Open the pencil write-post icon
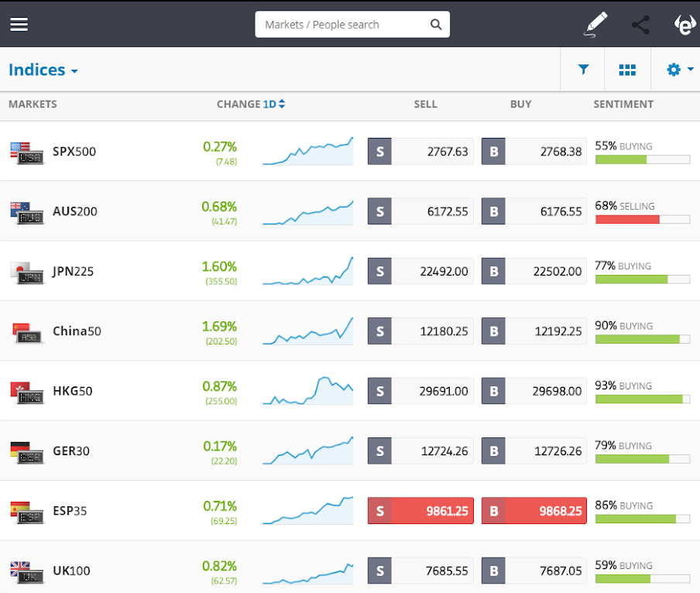The width and height of the screenshot is (700, 593). coord(595,25)
